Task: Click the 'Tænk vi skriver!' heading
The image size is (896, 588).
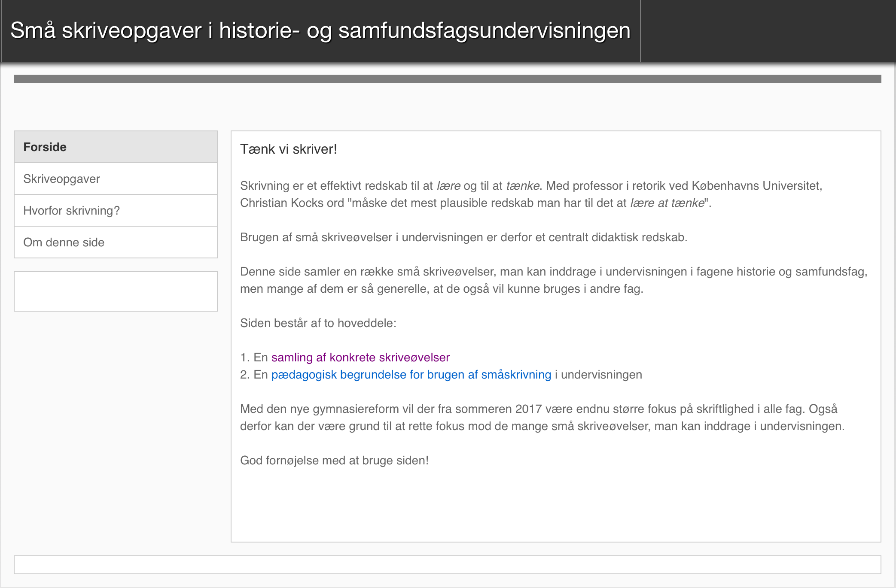Action: pyautogui.click(x=289, y=149)
